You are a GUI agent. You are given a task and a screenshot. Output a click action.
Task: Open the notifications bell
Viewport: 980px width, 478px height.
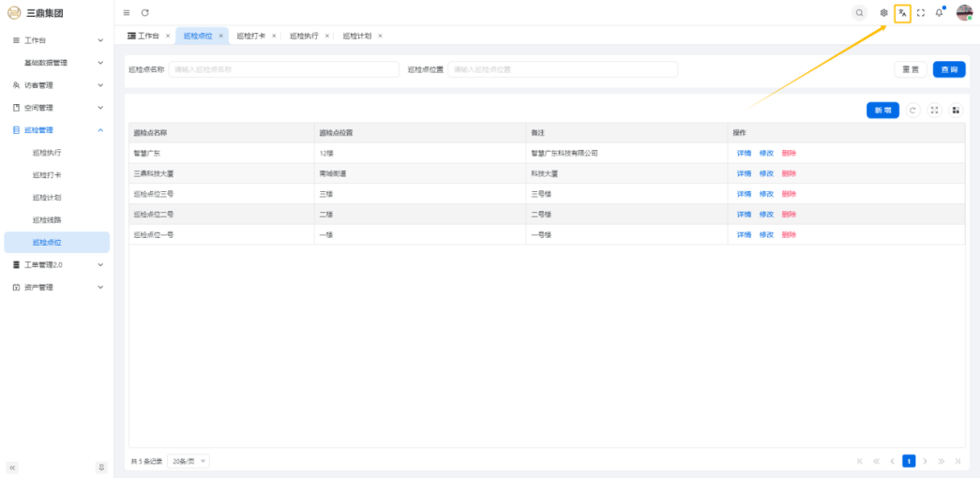[x=940, y=13]
